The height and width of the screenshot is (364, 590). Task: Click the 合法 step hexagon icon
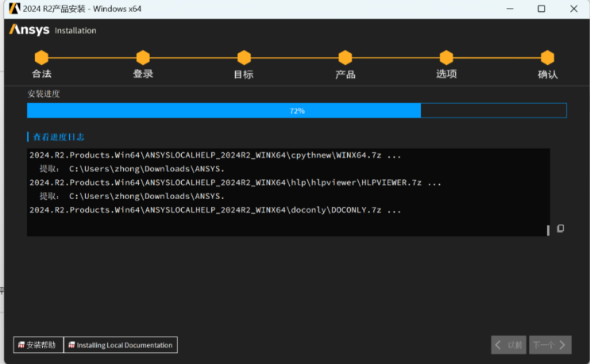click(41, 58)
